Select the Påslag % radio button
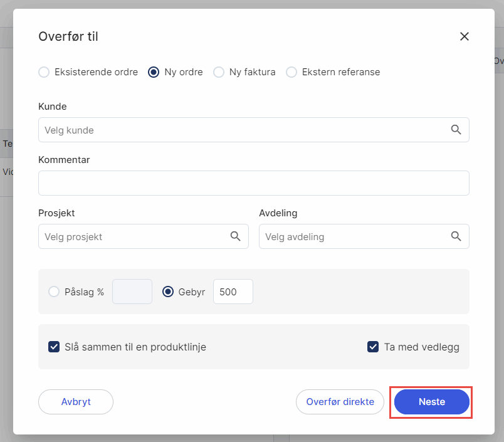 [x=54, y=292]
